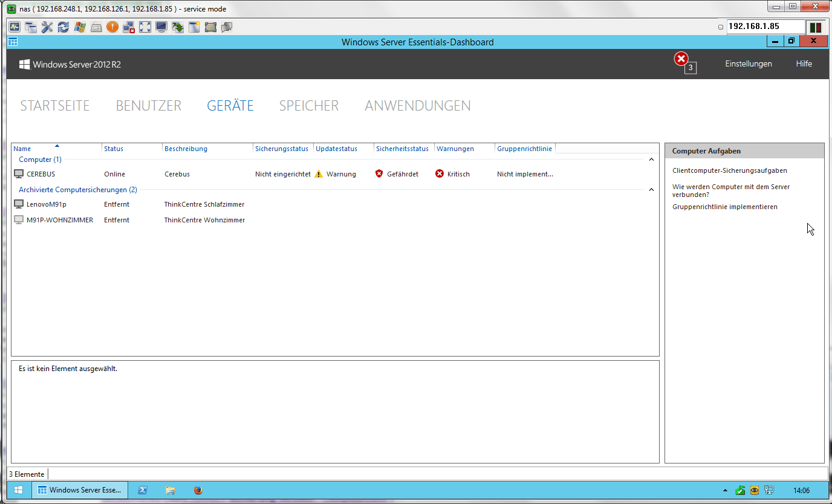The image size is (832, 504).
Task: Sort by the Sicherungsstatus column header
Action: pos(283,149)
